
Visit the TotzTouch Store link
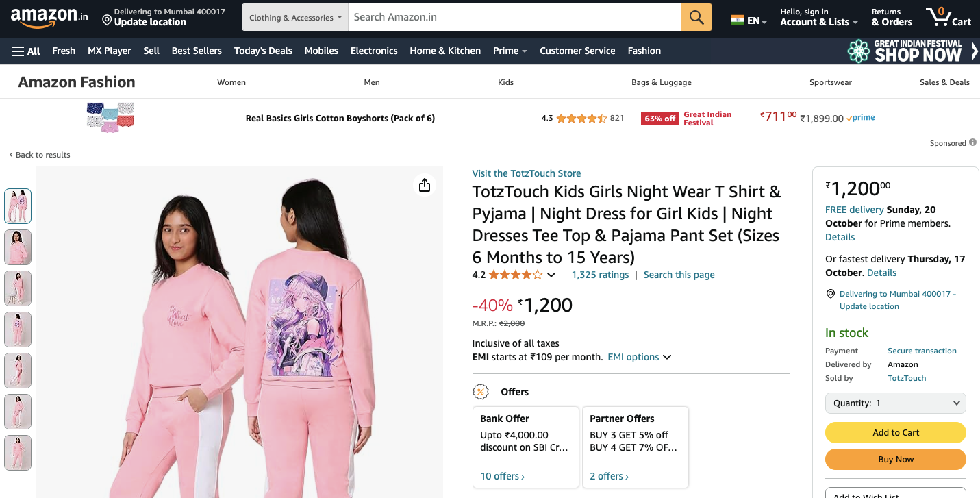coord(526,173)
